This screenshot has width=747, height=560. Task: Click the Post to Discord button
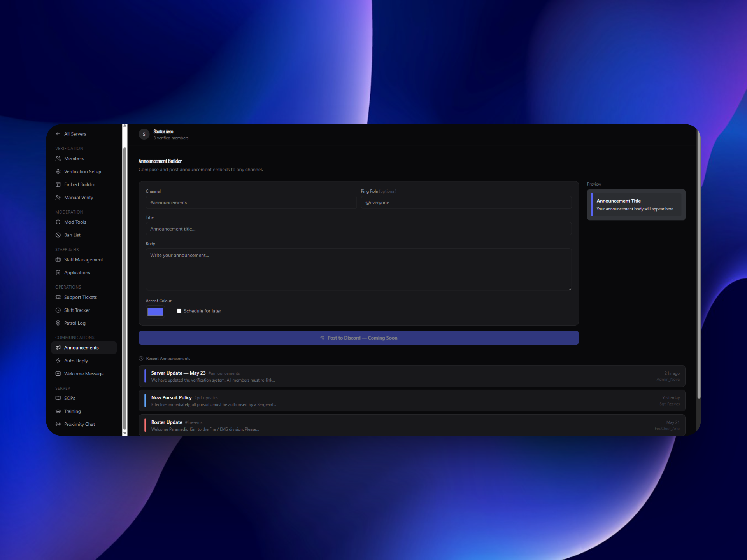pos(359,338)
